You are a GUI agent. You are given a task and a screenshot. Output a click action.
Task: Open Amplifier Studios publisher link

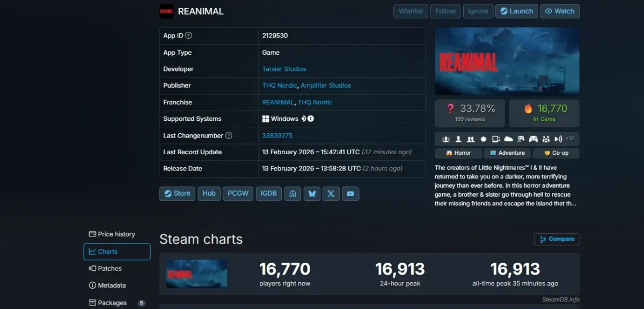click(x=326, y=85)
